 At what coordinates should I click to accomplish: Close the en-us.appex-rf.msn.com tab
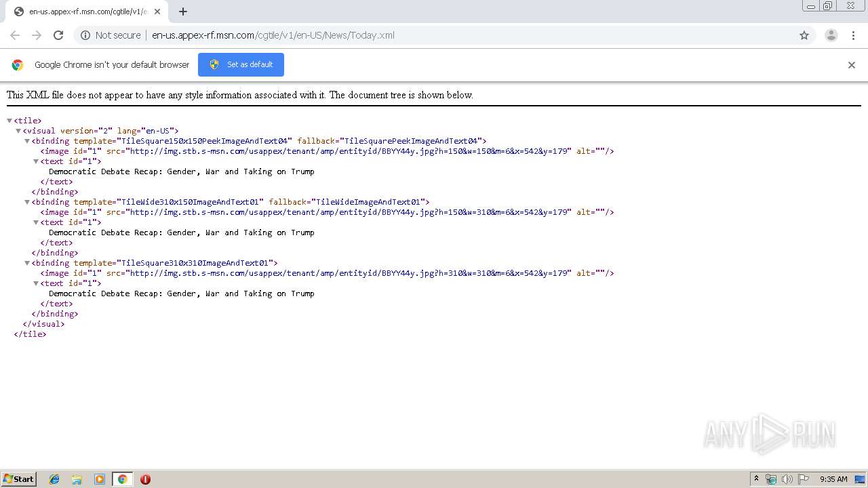tap(157, 12)
